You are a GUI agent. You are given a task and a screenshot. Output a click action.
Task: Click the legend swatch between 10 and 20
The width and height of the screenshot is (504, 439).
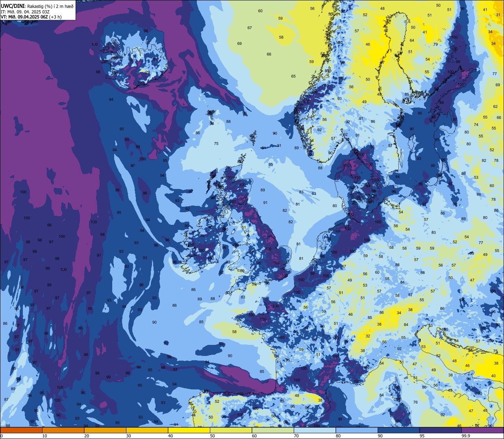63,430
